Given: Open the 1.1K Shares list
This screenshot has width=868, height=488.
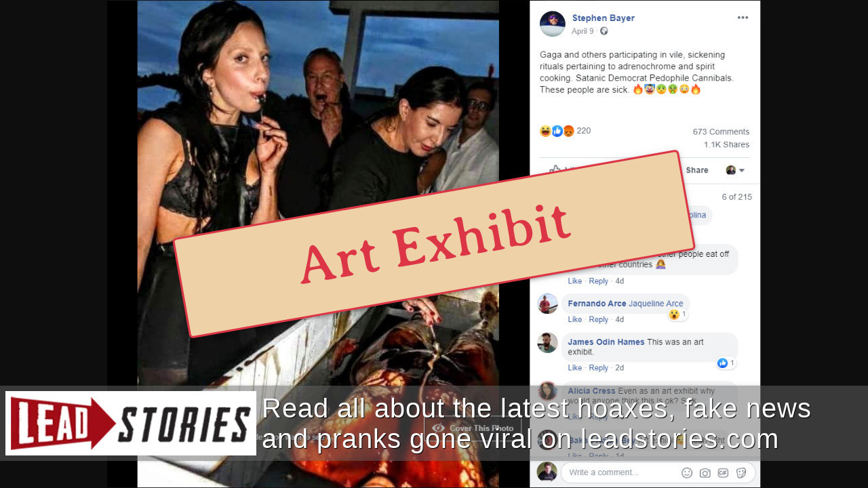Looking at the screenshot, I should [726, 144].
